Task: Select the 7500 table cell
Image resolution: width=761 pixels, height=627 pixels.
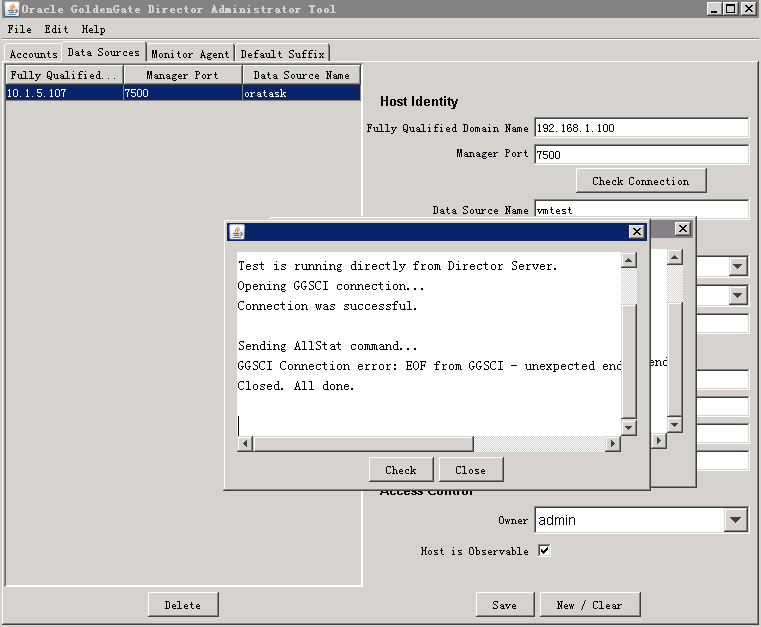Action: coord(182,93)
